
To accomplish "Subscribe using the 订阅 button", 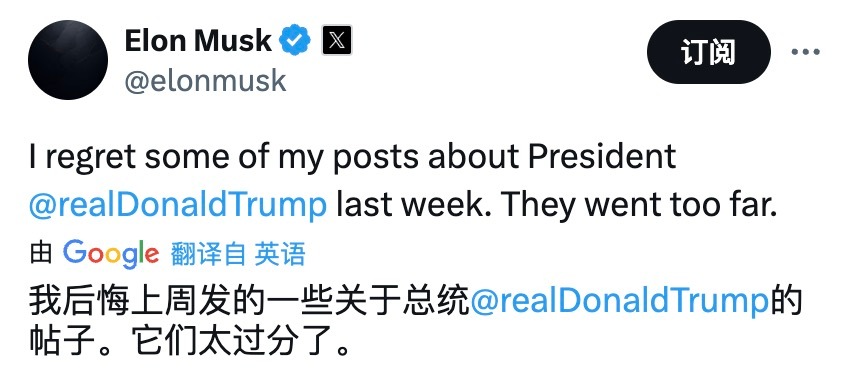I will 708,52.
